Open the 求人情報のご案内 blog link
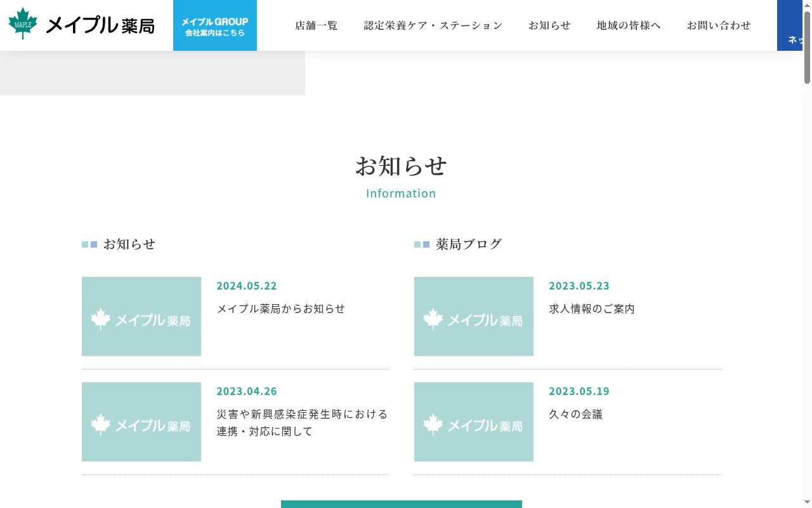The height and width of the screenshot is (508, 812). (592, 309)
